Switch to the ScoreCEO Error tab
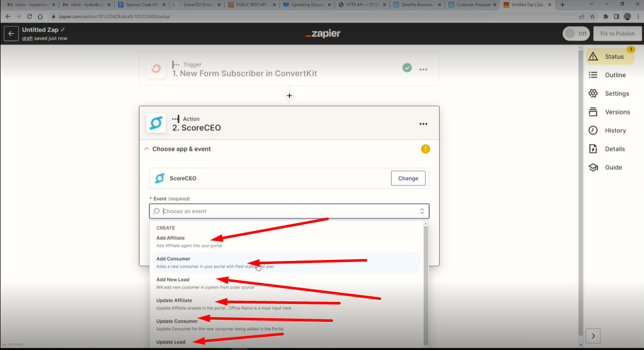Viewport: 644px width, 350px height. coord(197,5)
